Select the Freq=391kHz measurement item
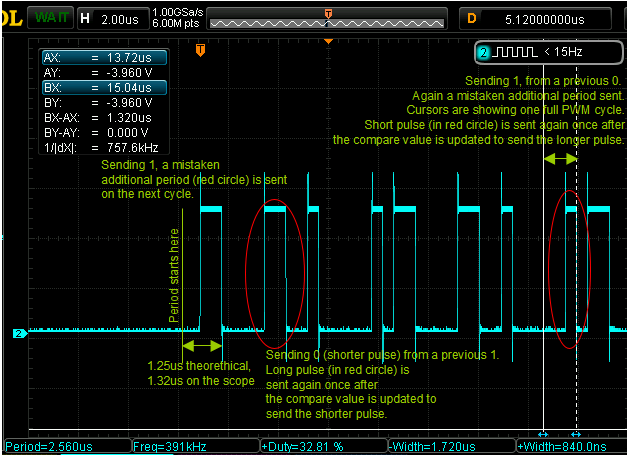The image size is (631, 458). (x=195, y=446)
